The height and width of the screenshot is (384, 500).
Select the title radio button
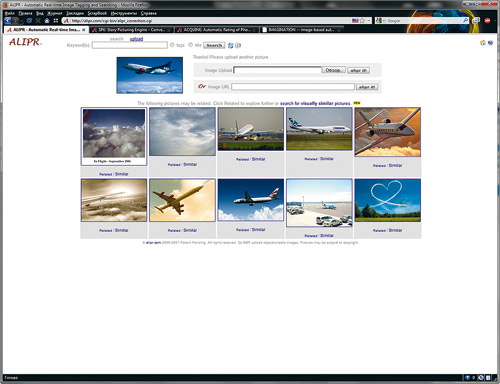(191, 45)
